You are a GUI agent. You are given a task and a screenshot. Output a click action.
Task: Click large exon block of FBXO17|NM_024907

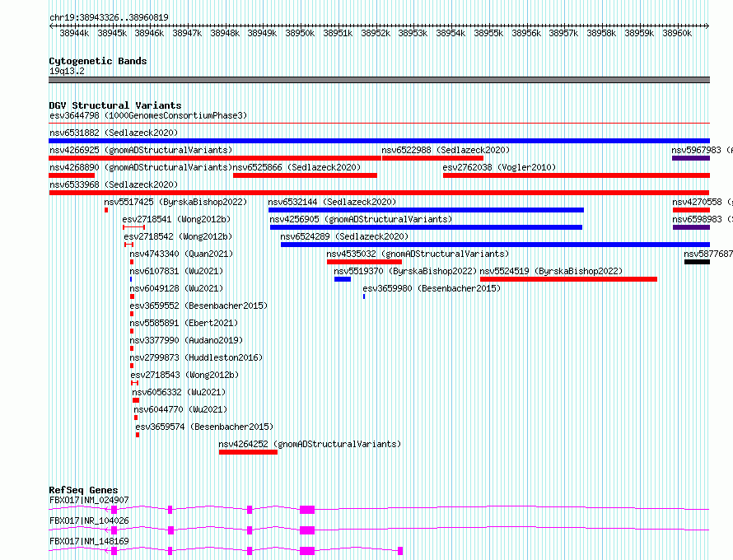pos(307,510)
